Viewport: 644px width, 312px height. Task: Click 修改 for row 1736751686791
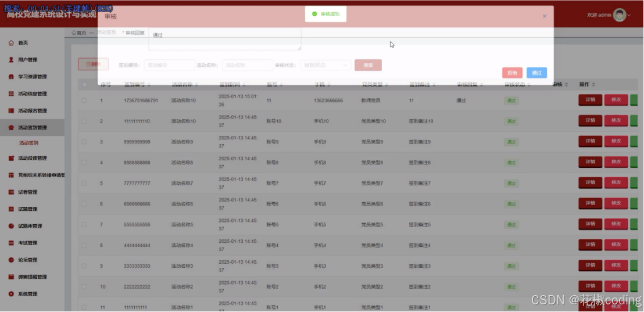pyautogui.click(x=616, y=100)
